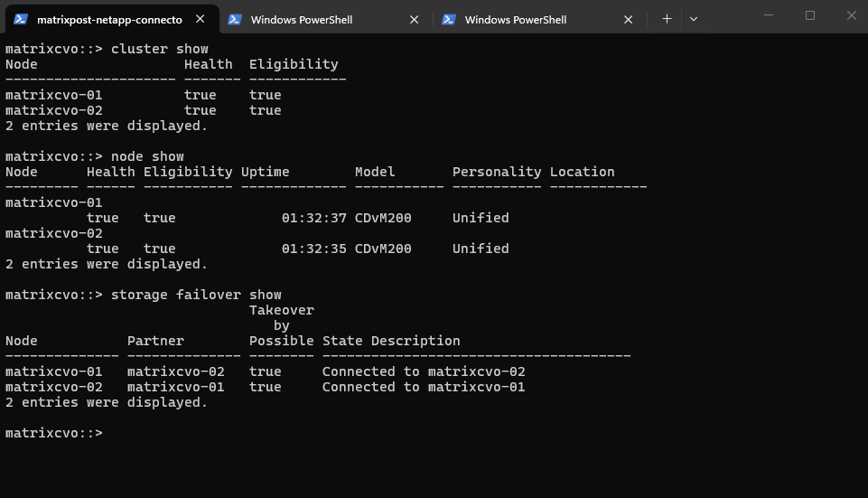Click the 'Connected to matrixcvo-02' state text
The width and height of the screenshot is (868, 498).
424,371
